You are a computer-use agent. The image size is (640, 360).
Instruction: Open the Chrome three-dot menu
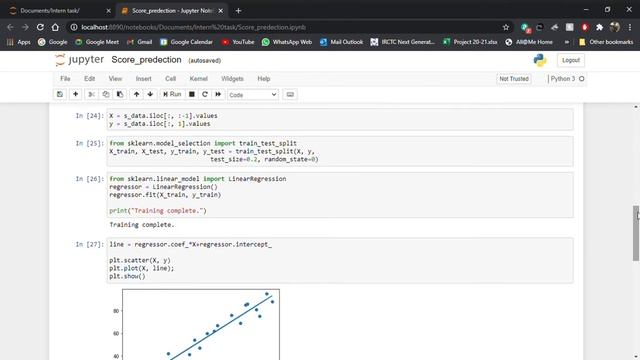(x=630, y=27)
